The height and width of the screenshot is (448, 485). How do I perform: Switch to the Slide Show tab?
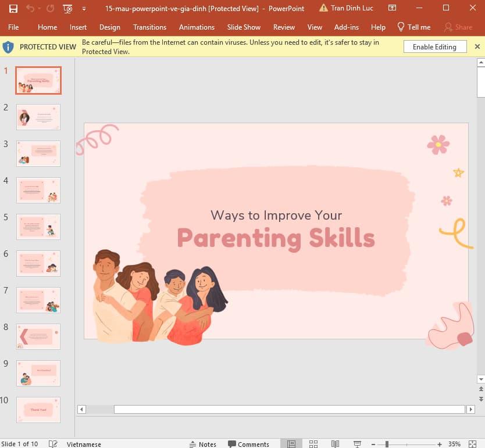pos(244,27)
